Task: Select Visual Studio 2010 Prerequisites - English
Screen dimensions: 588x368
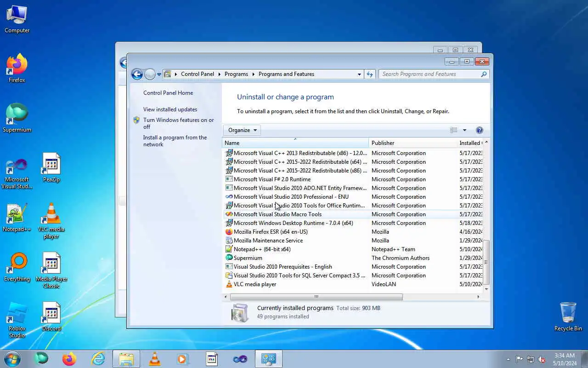Action: (354, 267)
